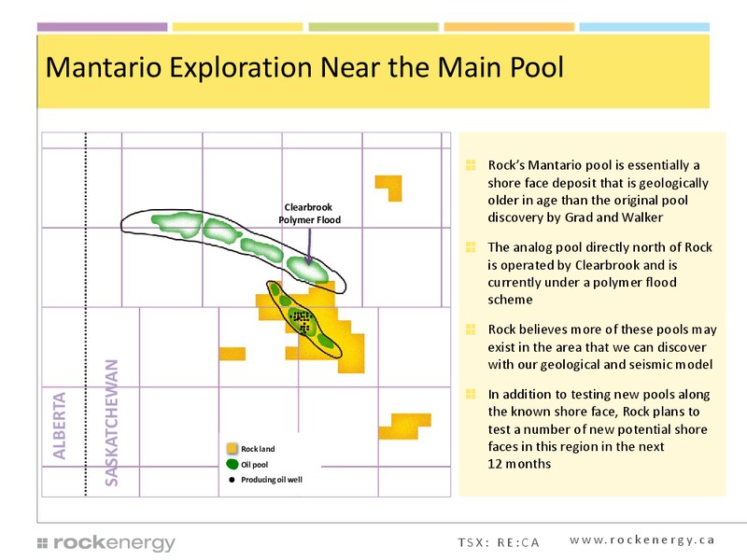
Task: Click the orange header color bar
Action: 509,27
